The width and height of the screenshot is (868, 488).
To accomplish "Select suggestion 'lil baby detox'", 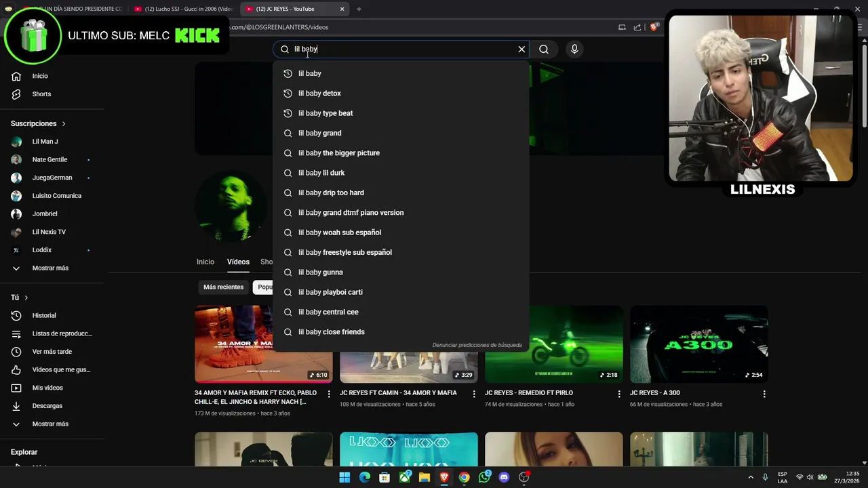I will [x=401, y=94].
